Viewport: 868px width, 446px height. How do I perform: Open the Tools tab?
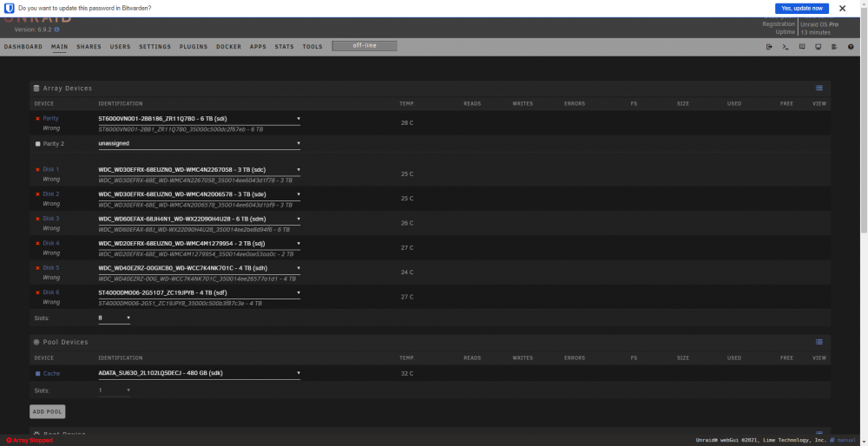[x=312, y=47]
